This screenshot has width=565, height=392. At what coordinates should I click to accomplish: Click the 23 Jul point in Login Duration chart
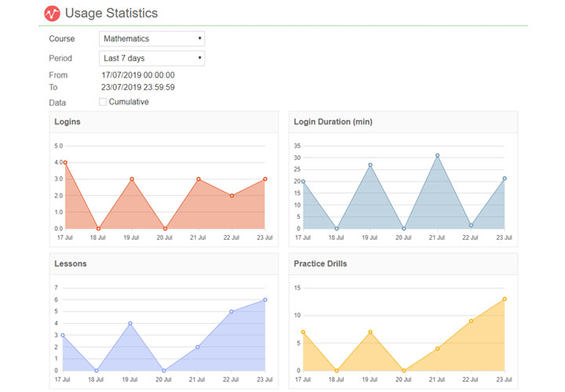tap(505, 178)
